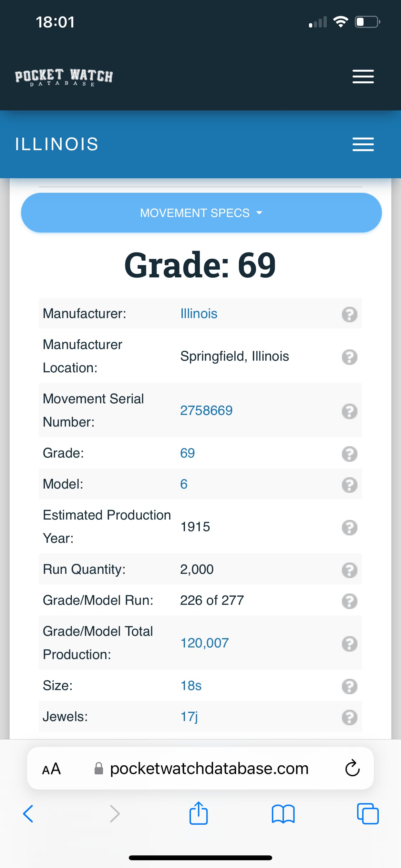The height and width of the screenshot is (868, 401).
Task: Select the Springfield, Illinois location text
Action: point(234,356)
